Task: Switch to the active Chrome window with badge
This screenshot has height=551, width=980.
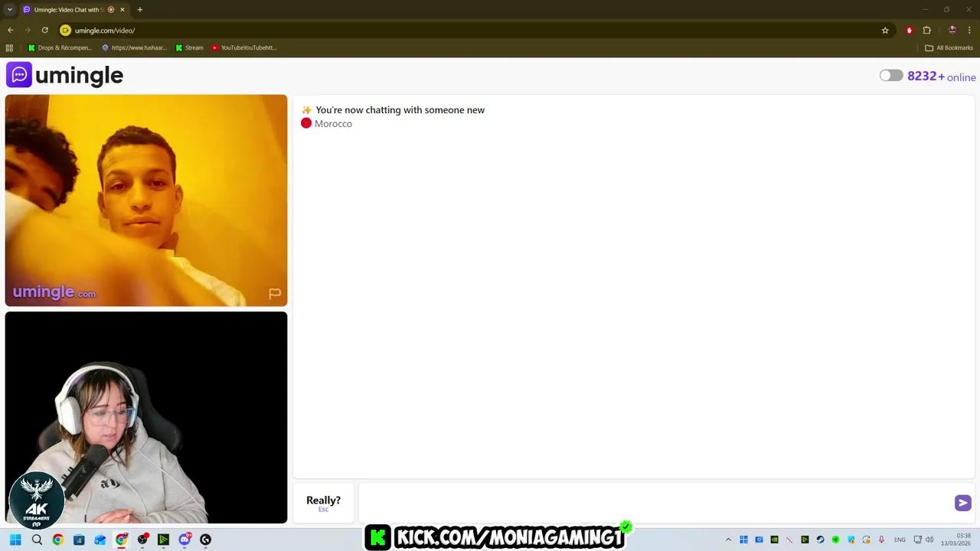Action: point(121,540)
